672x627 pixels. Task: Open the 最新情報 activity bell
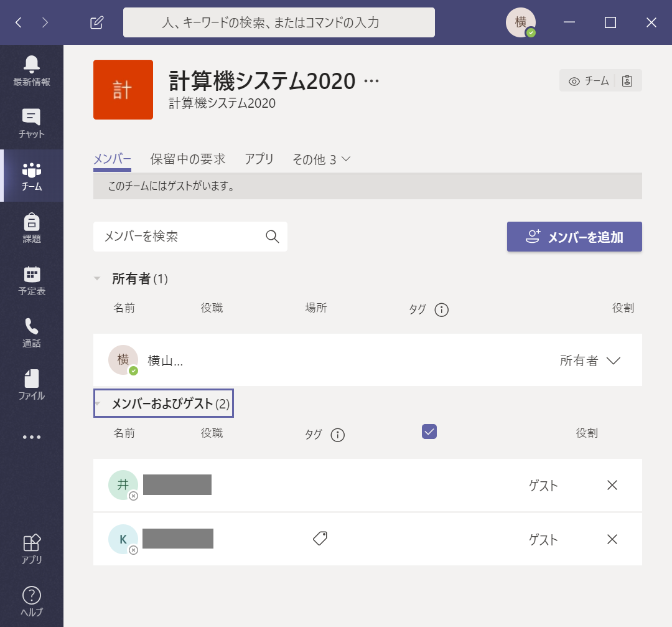coord(32,71)
